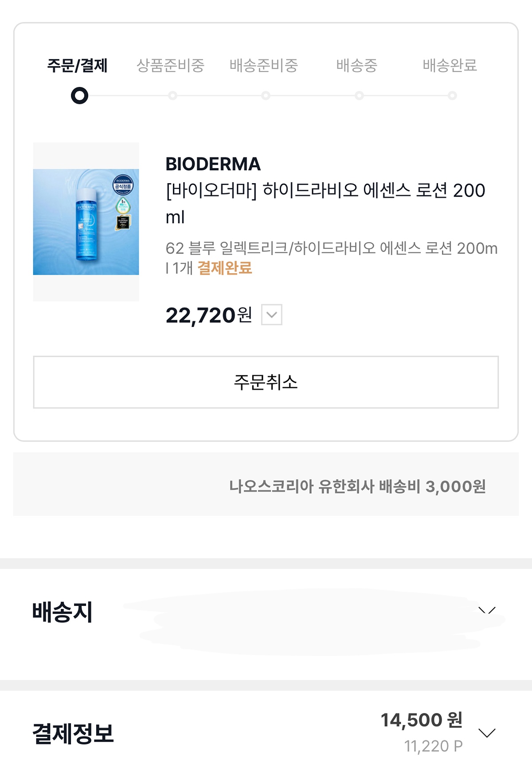Image resolution: width=532 pixels, height=763 pixels.
Task: Click the 배송중 progress dot
Action: click(359, 96)
